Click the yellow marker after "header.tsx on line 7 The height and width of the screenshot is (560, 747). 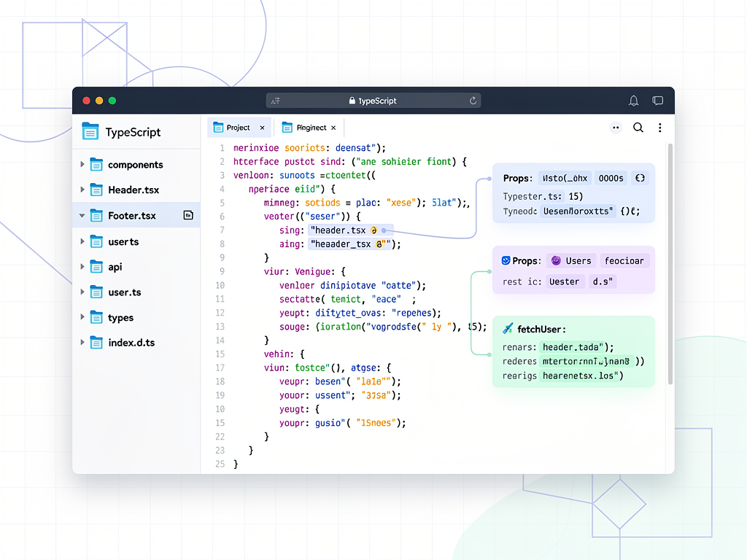(374, 230)
